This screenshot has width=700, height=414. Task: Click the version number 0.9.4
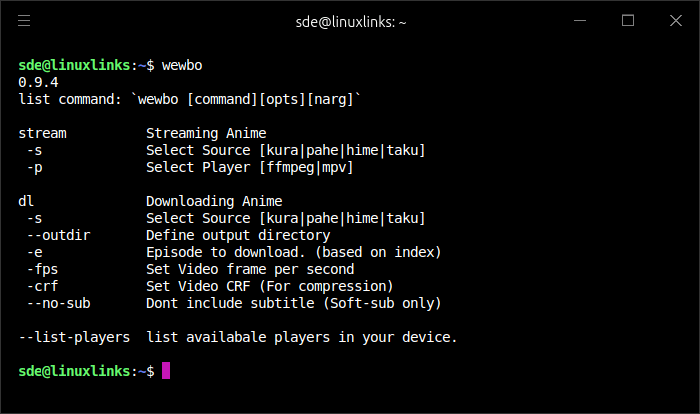point(39,82)
